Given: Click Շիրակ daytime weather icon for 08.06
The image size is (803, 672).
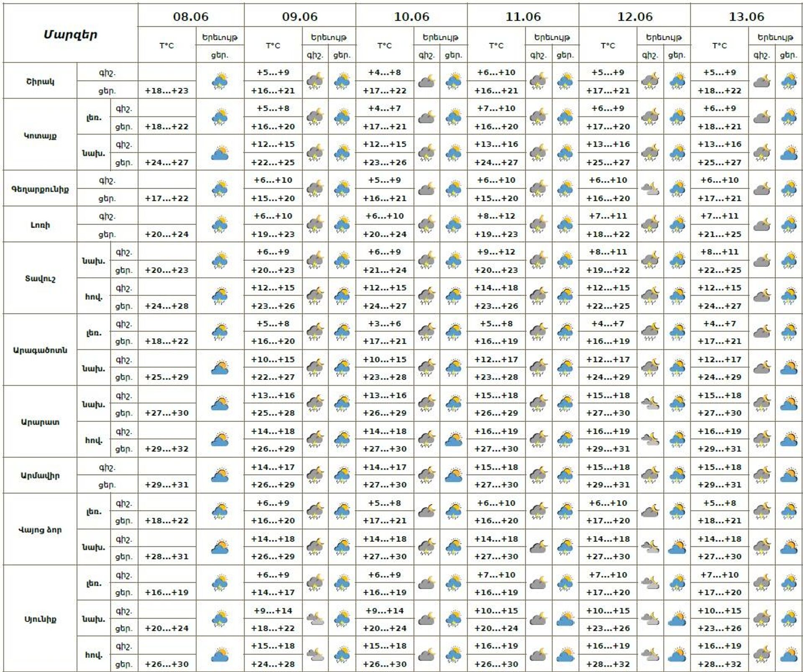Looking at the screenshot, I should 220,81.
